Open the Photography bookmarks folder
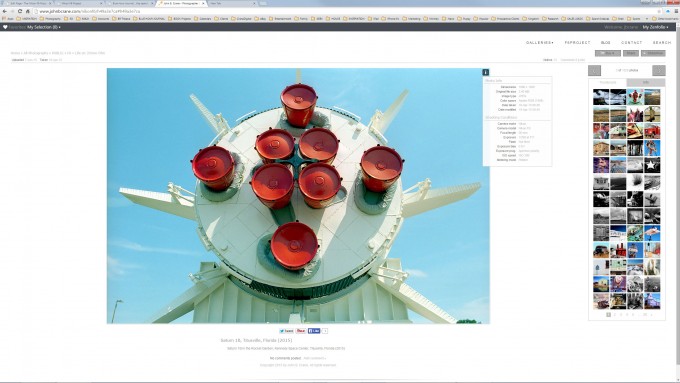 pos(51,19)
